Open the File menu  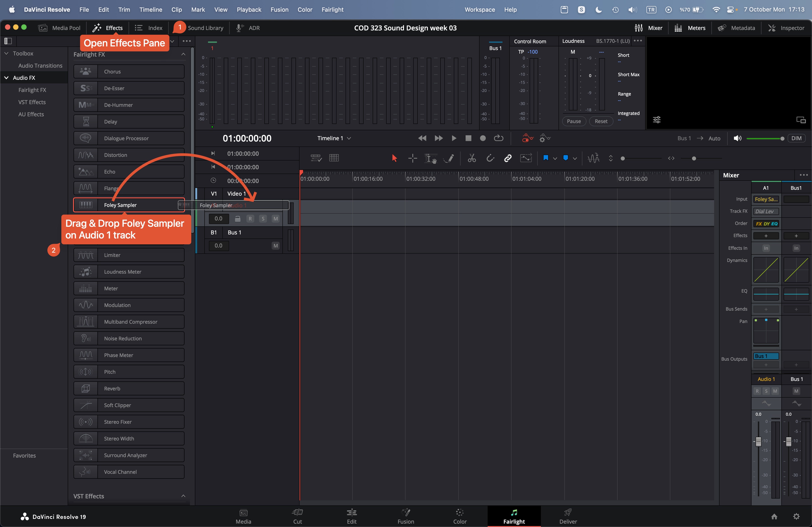(84, 9)
